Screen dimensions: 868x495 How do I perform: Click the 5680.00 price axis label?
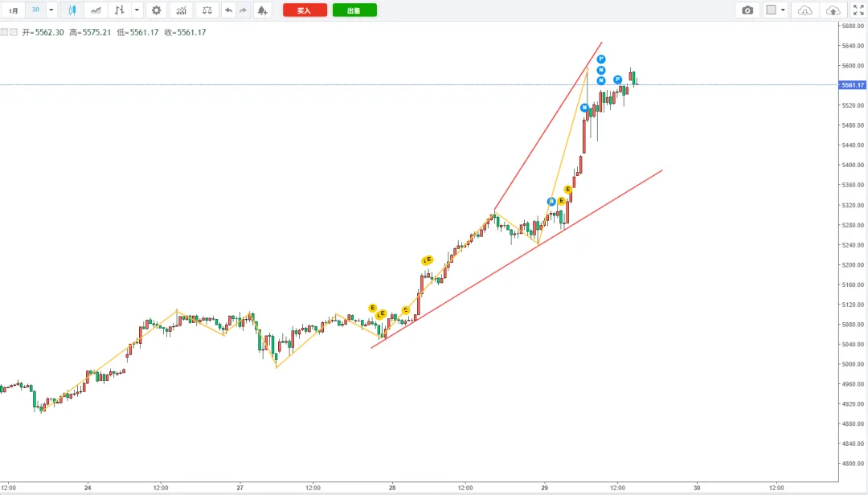[x=853, y=26]
